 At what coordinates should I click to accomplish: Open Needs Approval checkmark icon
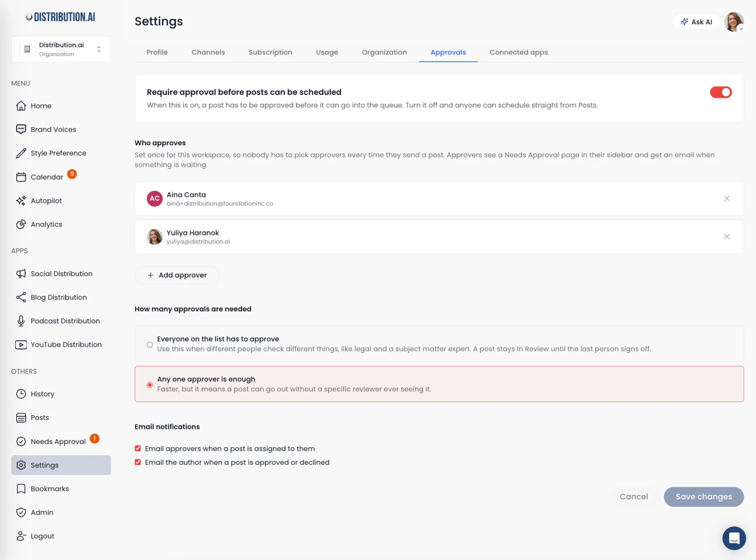click(x=21, y=441)
